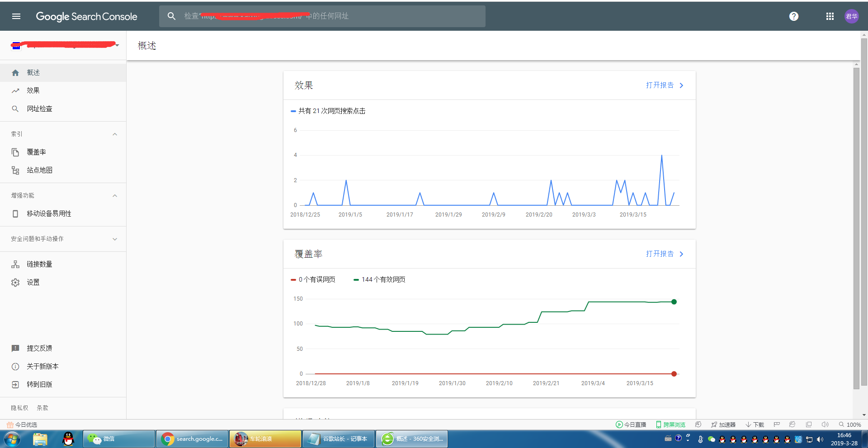This screenshot has height=448, width=868.
Task: Open the property selector dropdown arrow
Action: [117, 45]
